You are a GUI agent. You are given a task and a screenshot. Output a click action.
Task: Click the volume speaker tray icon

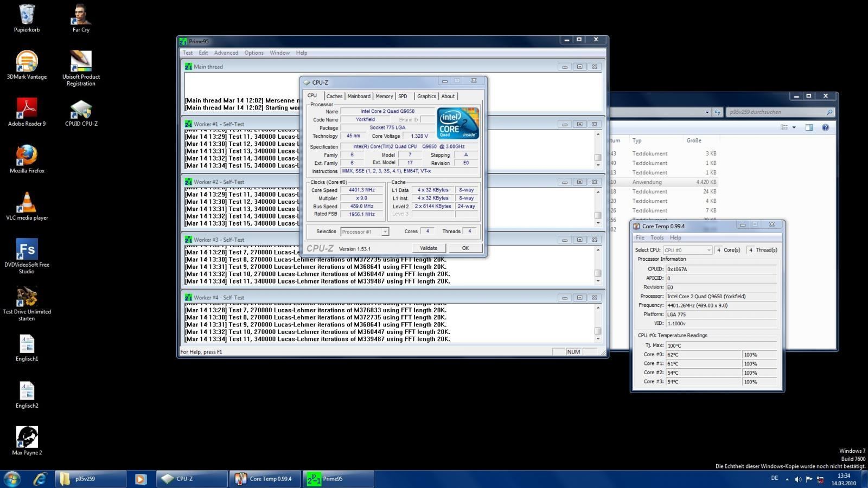point(798,479)
